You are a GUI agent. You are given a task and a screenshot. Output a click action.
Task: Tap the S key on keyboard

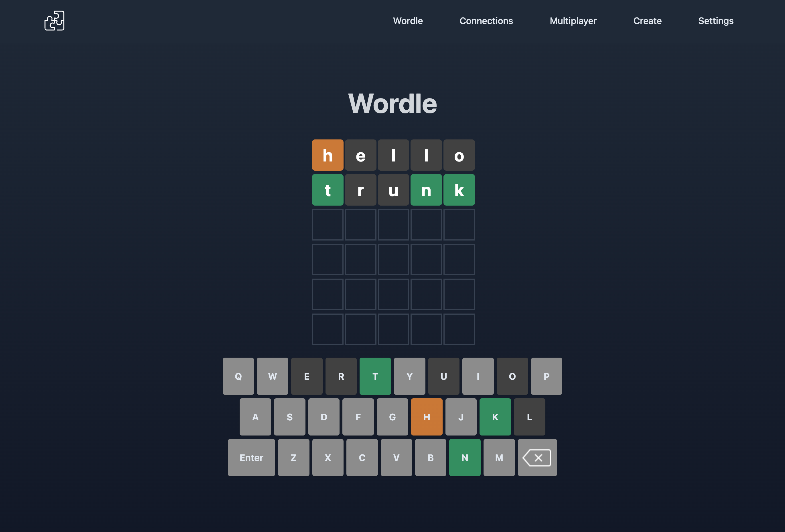(289, 417)
